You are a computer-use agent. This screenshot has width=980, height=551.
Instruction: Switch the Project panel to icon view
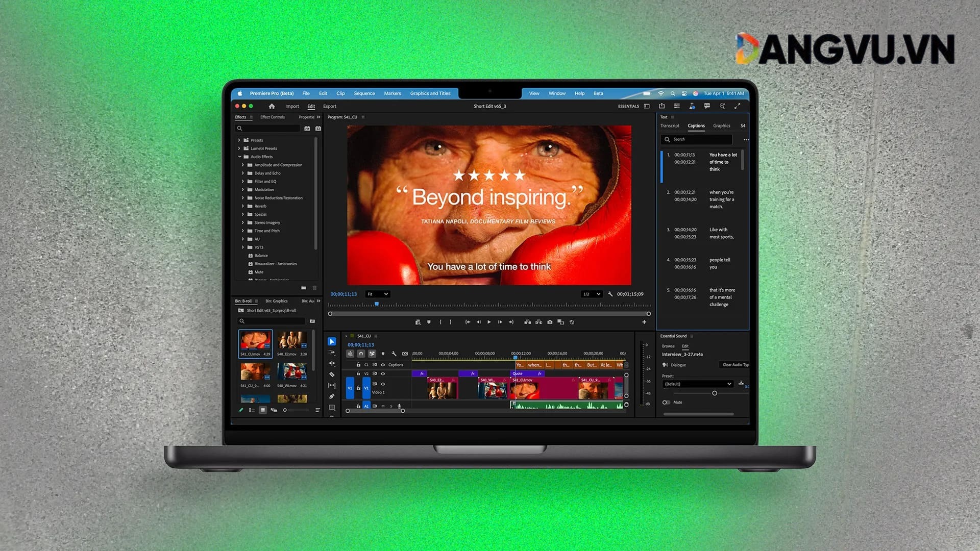tap(263, 410)
